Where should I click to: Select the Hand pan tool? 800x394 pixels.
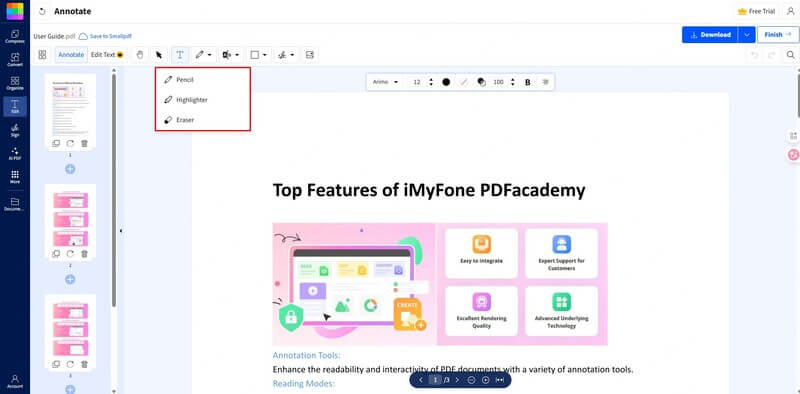click(x=139, y=55)
